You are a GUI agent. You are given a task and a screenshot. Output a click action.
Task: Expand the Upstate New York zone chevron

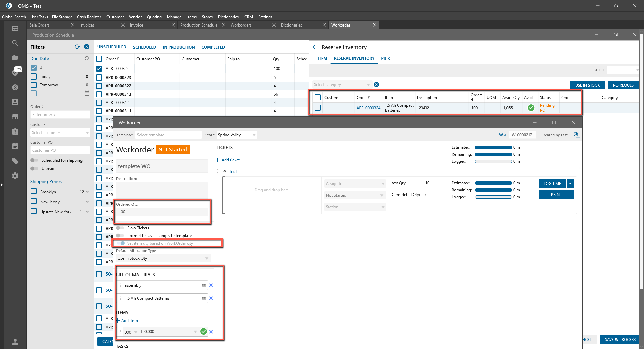[x=87, y=212]
